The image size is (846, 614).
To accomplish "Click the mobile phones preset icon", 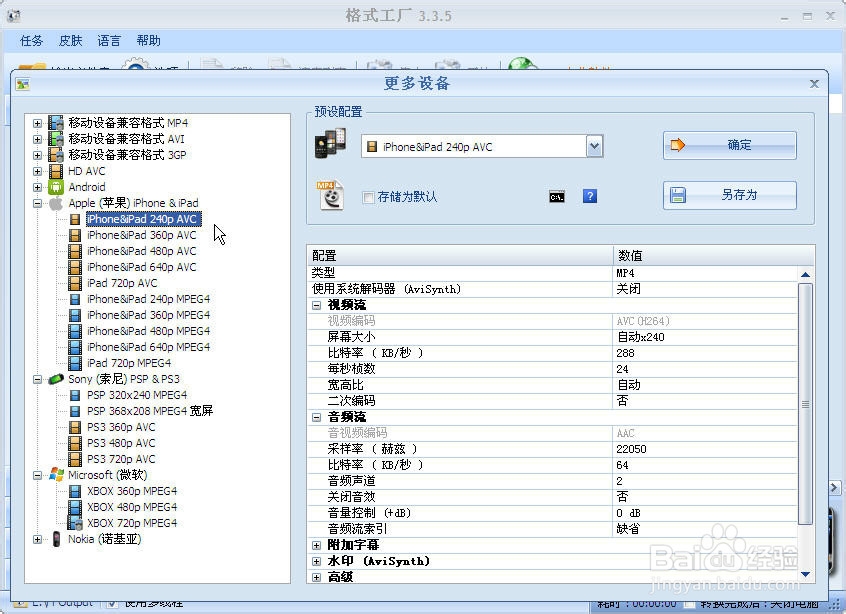I will [330, 144].
